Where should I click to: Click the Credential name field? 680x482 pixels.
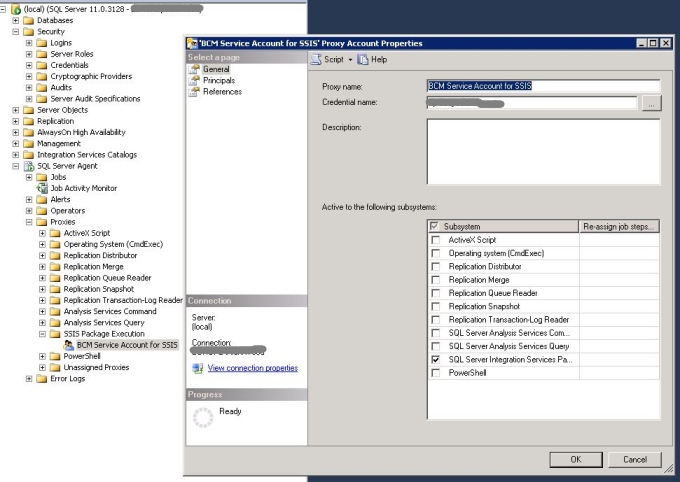point(532,103)
